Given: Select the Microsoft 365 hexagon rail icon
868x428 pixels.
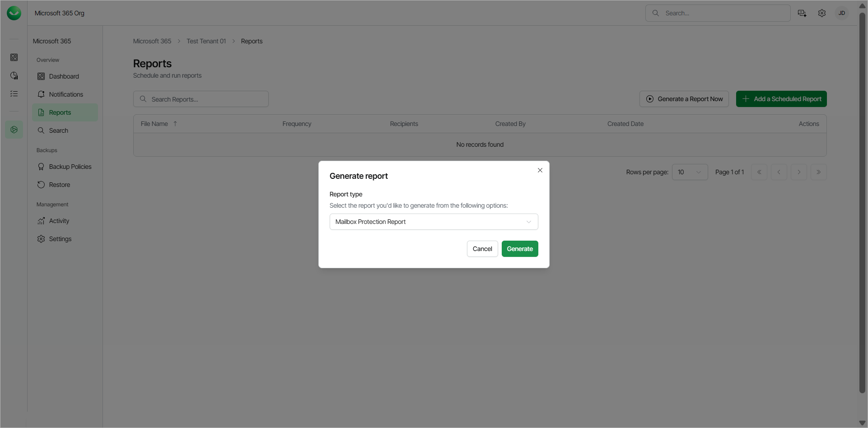Looking at the screenshot, I should pyautogui.click(x=14, y=130).
